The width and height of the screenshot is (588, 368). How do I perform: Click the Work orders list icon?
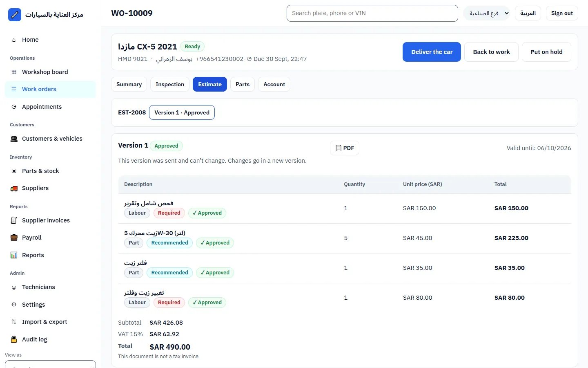tap(14, 89)
